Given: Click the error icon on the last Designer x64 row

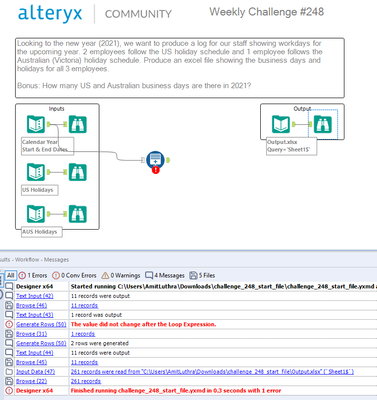Looking at the screenshot, I should (x=9, y=390).
